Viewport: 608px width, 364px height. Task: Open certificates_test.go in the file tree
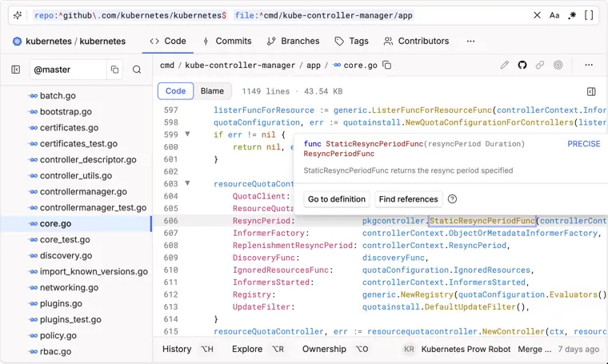coord(78,144)
